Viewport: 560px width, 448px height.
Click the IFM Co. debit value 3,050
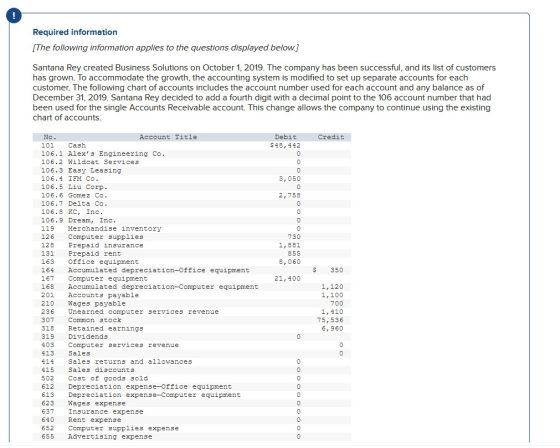tap(290, 179)
